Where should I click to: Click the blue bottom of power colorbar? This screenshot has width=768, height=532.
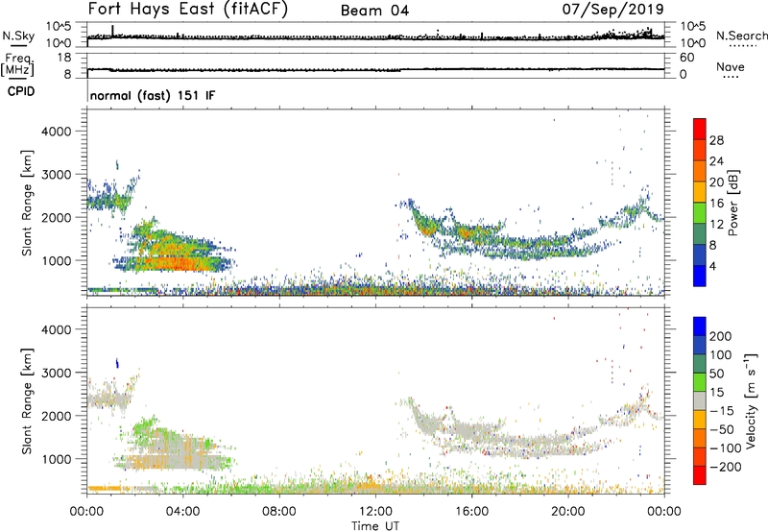[x=700, y=277]
